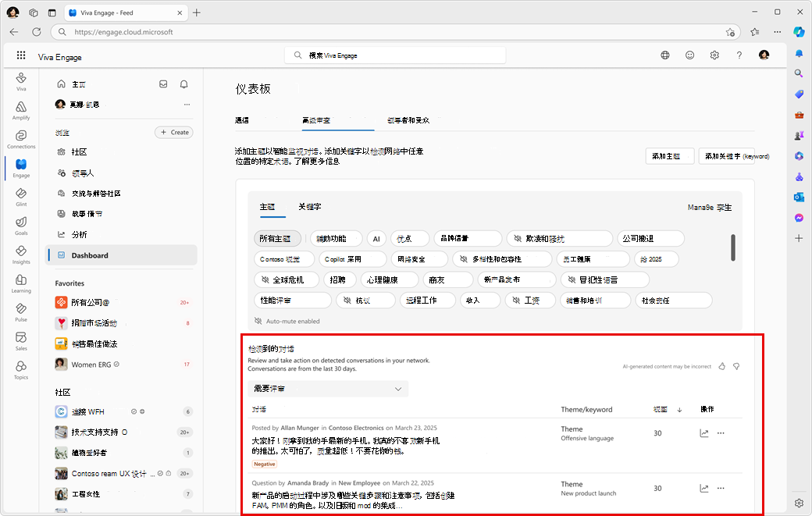This screenshot has height=516, width=812.
Task: Open the communications dashboard tab
Action: [x=242, y=120]
